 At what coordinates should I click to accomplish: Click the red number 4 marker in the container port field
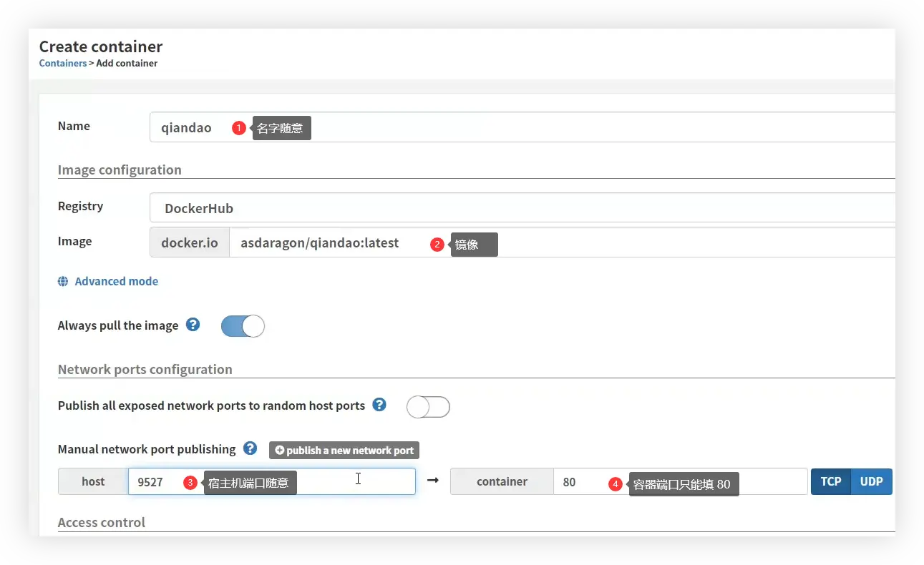coord(616,484)
